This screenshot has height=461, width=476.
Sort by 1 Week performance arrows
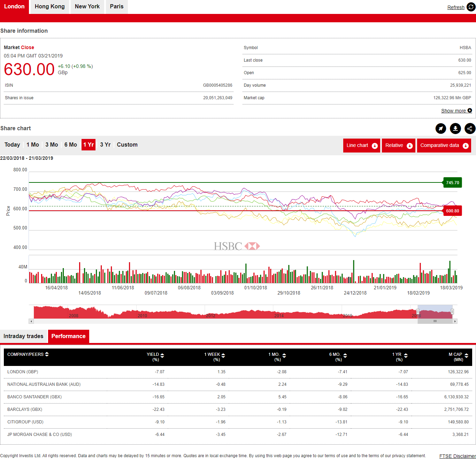[223, 355]
